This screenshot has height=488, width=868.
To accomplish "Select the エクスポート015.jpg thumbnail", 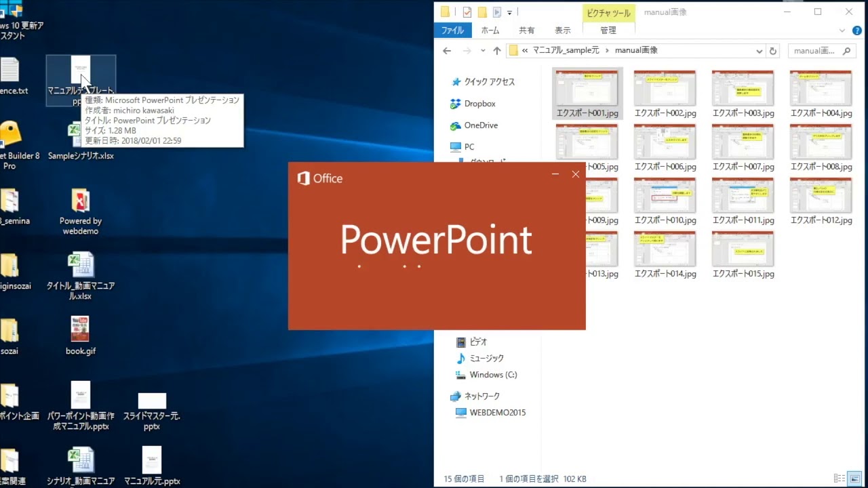I will pyautogui.click(x=743, y=254).
